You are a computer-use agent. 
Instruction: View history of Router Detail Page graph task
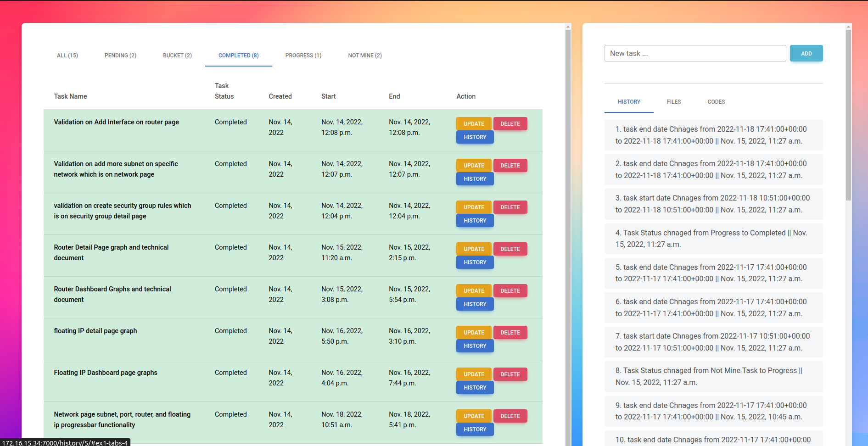pyautogui.click(x=475, y=262)
